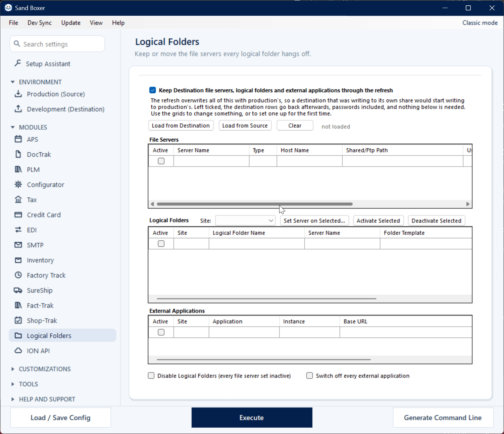504x434 pixels.
Task: Untick Keep Destination file servers checkbox
Action: (x=153, y=90)
